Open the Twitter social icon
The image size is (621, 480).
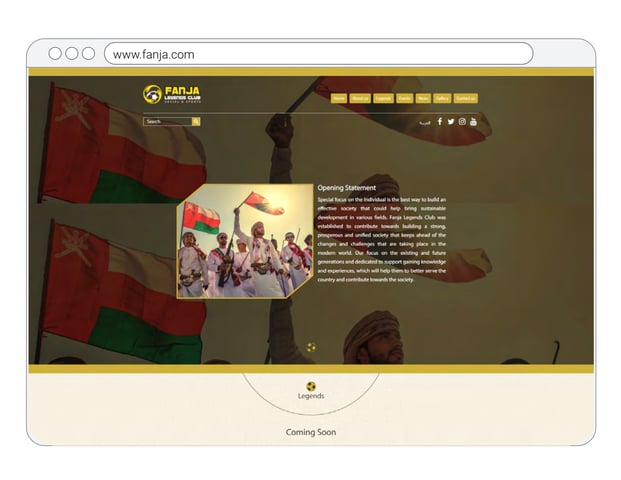pos(451,122)
